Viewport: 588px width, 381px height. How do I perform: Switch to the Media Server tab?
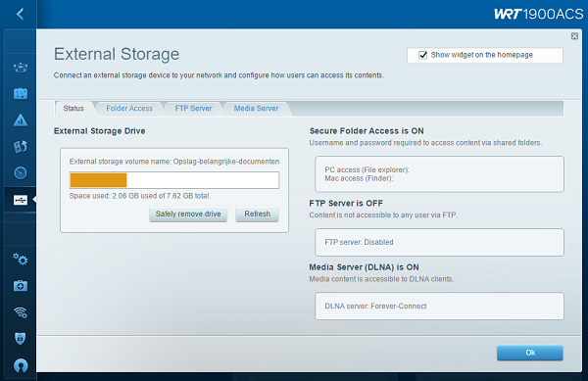256,109
